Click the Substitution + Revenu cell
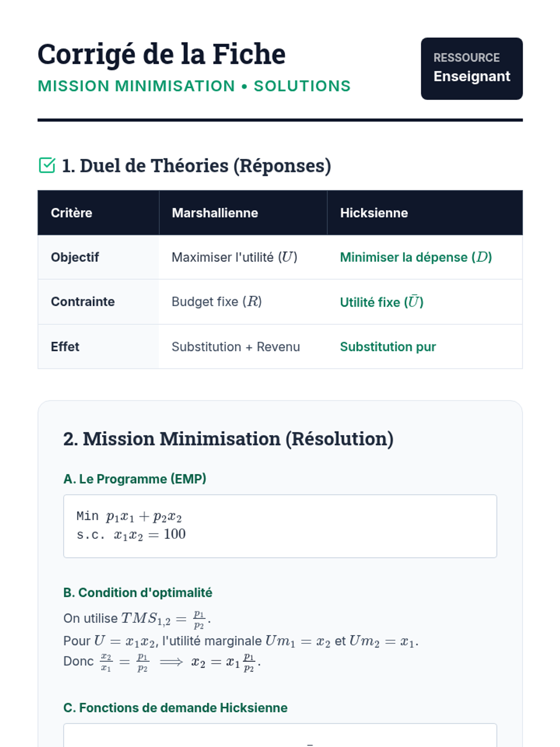The image size is (560, 747). (236, 347)
